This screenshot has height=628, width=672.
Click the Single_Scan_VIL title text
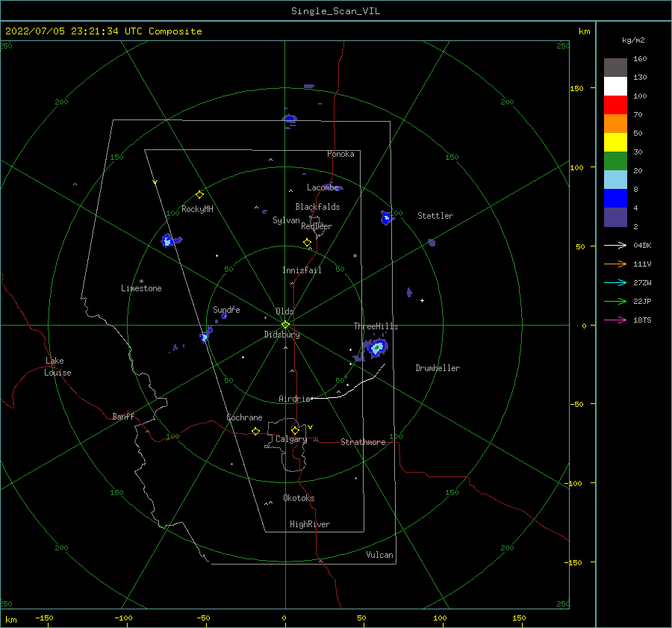coord(335,11)
